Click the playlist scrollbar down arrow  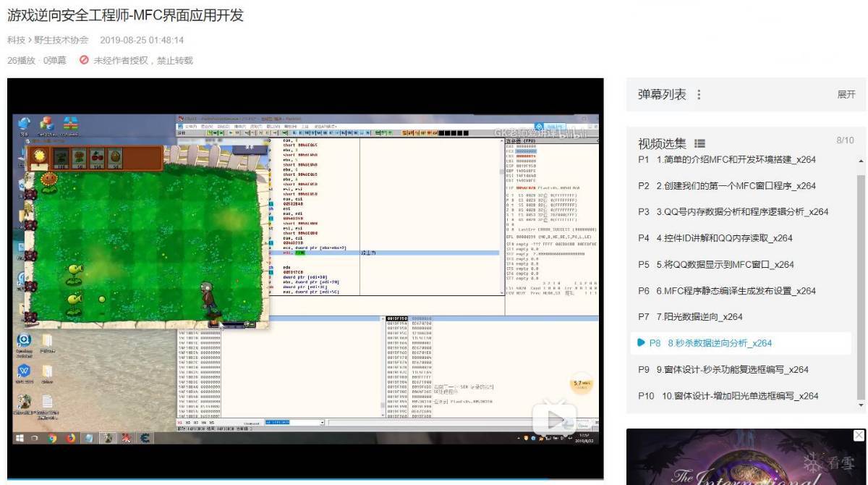[861, 405]
